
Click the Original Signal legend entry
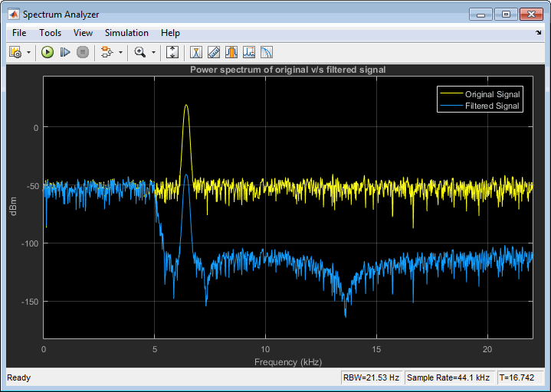point(492,94)
